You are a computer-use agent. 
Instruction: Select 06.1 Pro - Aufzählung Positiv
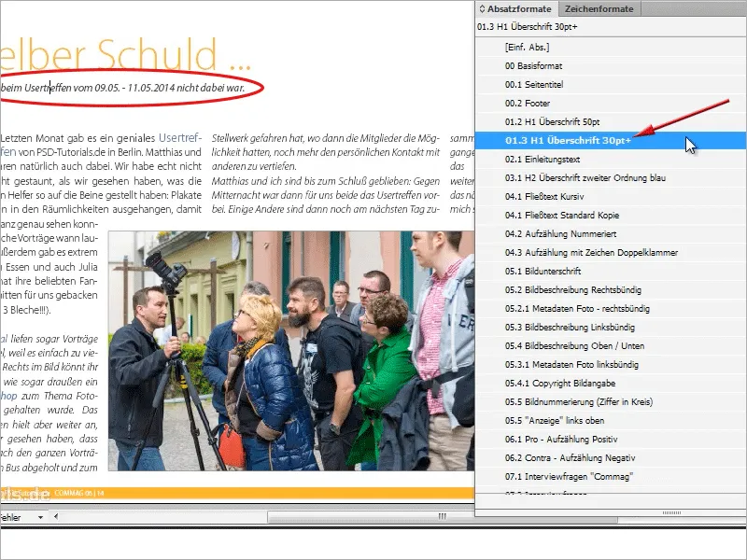(611, 439)
